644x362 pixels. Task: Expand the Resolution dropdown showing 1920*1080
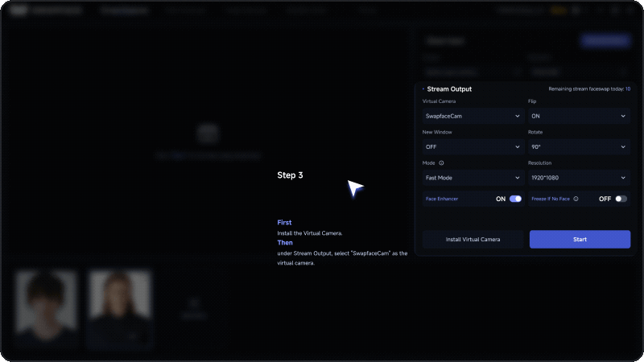[x=579, y=178]
